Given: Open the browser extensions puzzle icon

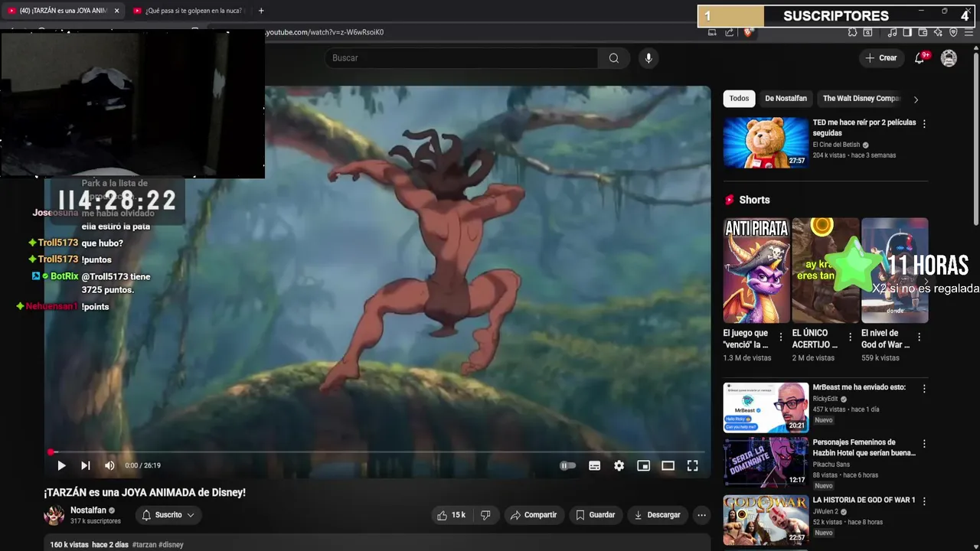Looking at the screenshot, I should coord(852,32).
